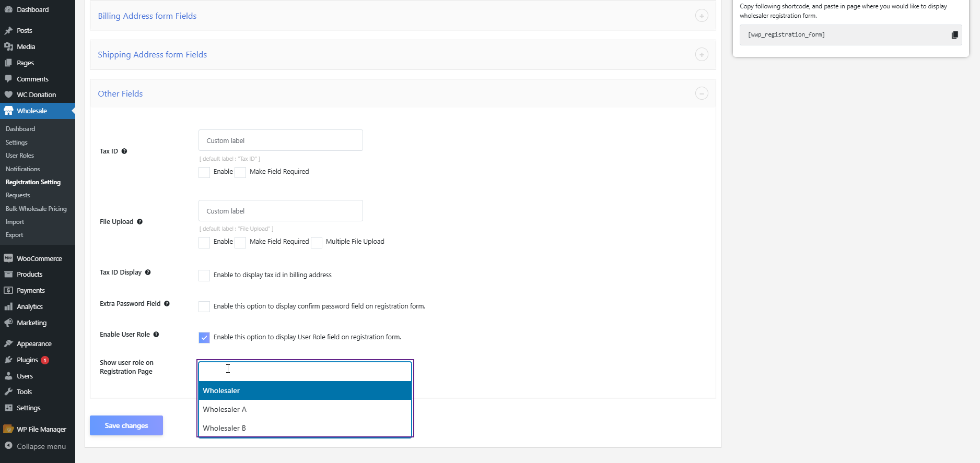Click the Media icon in sidebar

coord(8,46)
